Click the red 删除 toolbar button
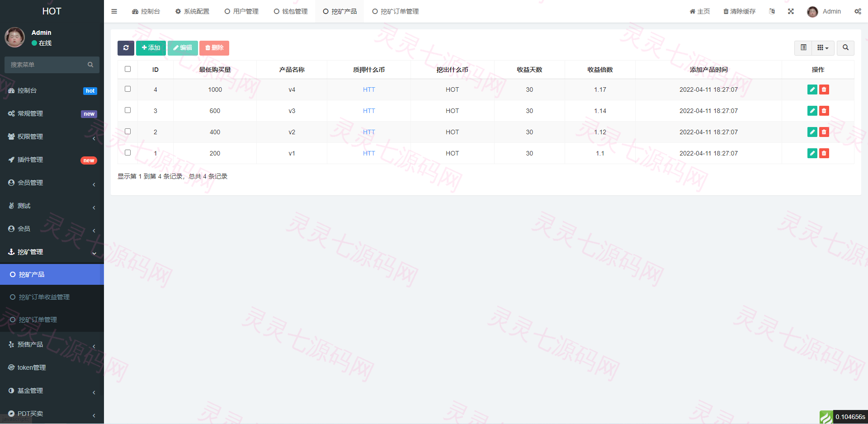 coord(214,48)
